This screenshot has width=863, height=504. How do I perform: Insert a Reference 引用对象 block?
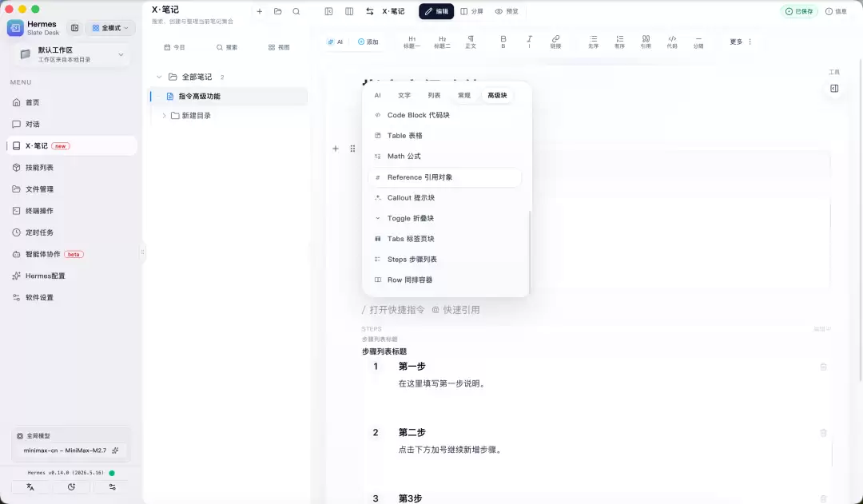click(x=444, y=177)
